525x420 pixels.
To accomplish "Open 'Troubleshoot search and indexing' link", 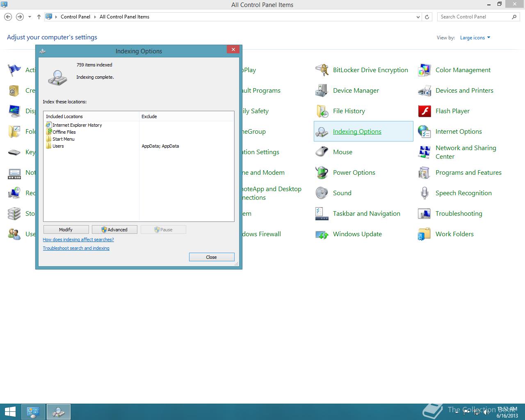I will [76, 248].
